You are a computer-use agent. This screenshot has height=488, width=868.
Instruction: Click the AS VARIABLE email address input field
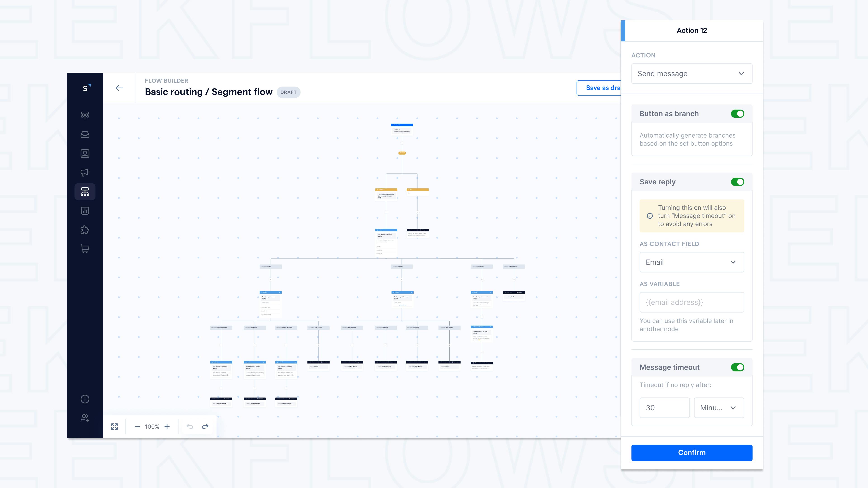[x=691, y=302]
